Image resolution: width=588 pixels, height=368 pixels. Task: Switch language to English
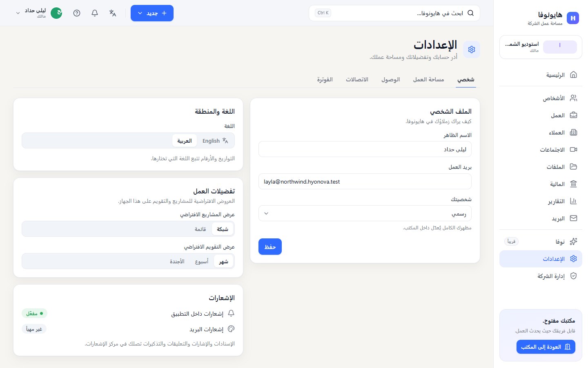[x=215, y=141]
